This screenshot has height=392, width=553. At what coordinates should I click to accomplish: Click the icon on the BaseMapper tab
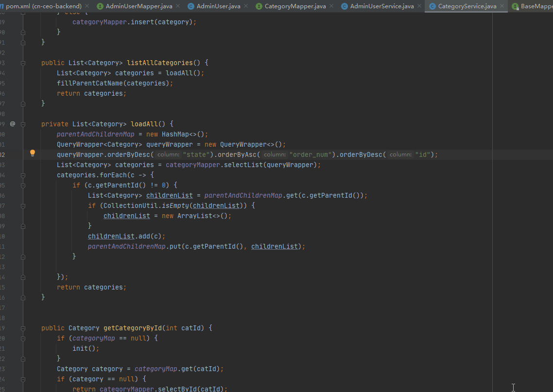[x=515, y=6]
